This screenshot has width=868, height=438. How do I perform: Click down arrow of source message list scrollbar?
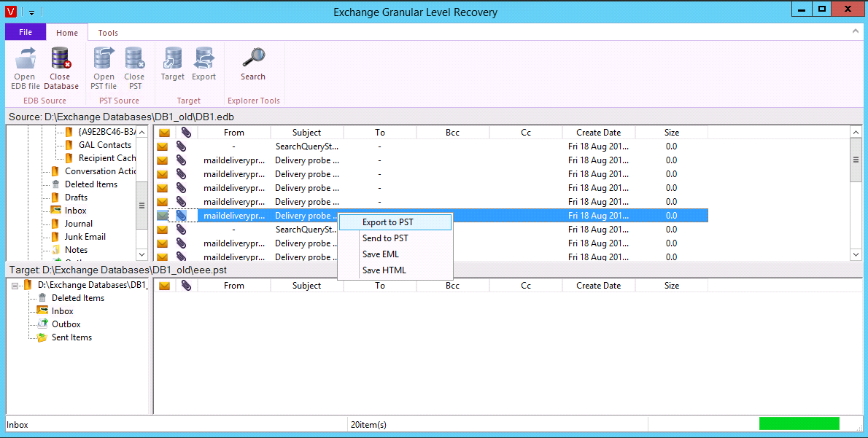[x=856, y=255]
